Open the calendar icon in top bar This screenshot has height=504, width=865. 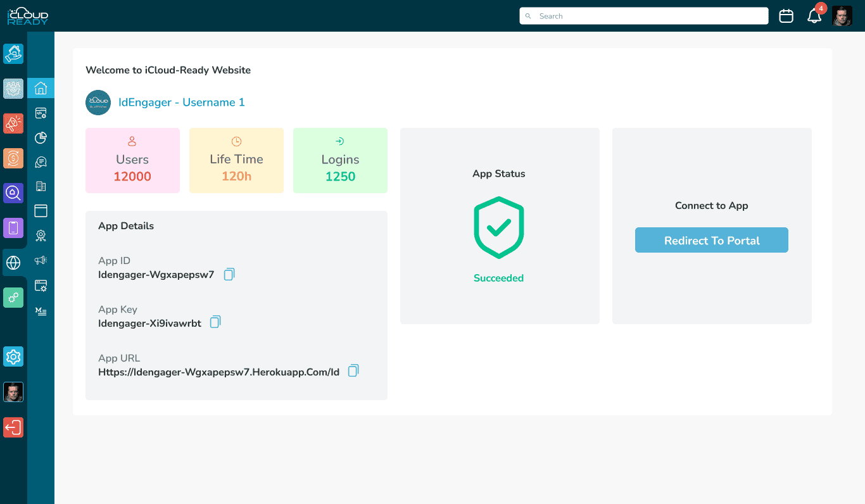[x=786, y=16]
